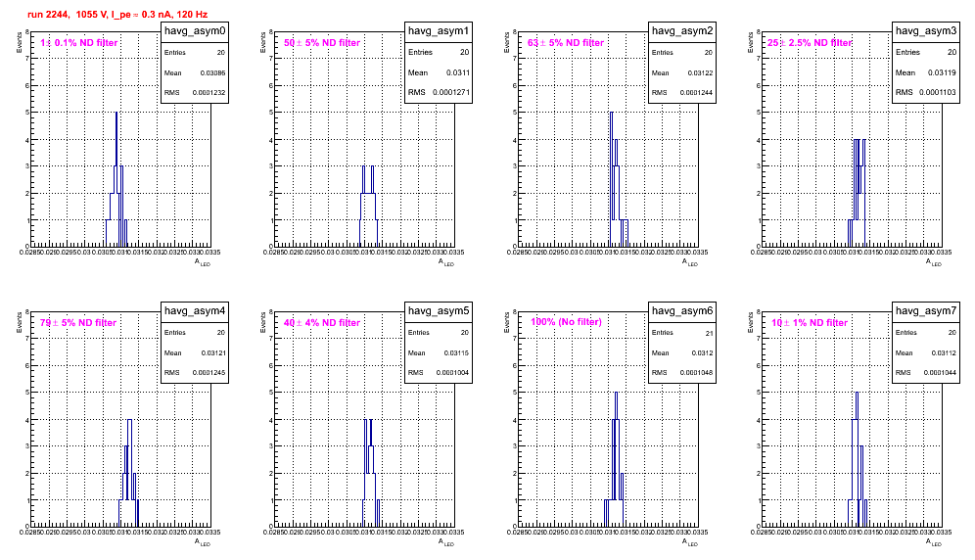The width and height of the screenshot is (975, 560).
Task: Select the havg_asym1 stat box title
Action: 439,30
